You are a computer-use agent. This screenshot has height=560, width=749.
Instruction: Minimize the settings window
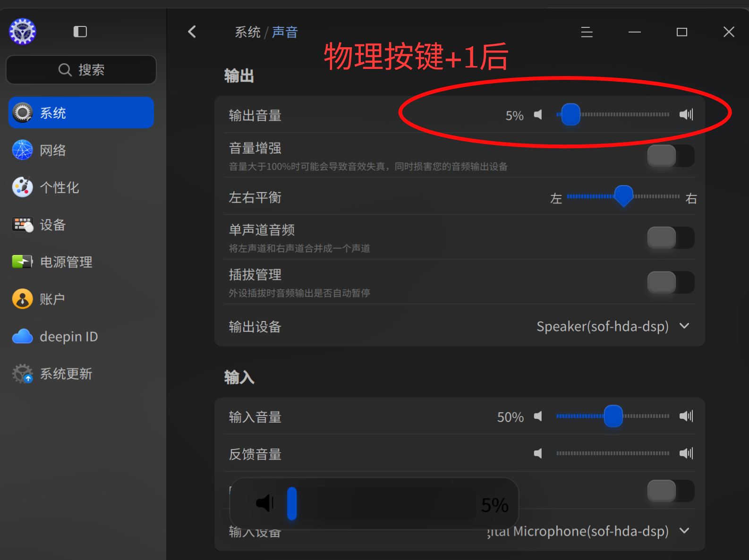pyautogui.click(x=634, y=32)
